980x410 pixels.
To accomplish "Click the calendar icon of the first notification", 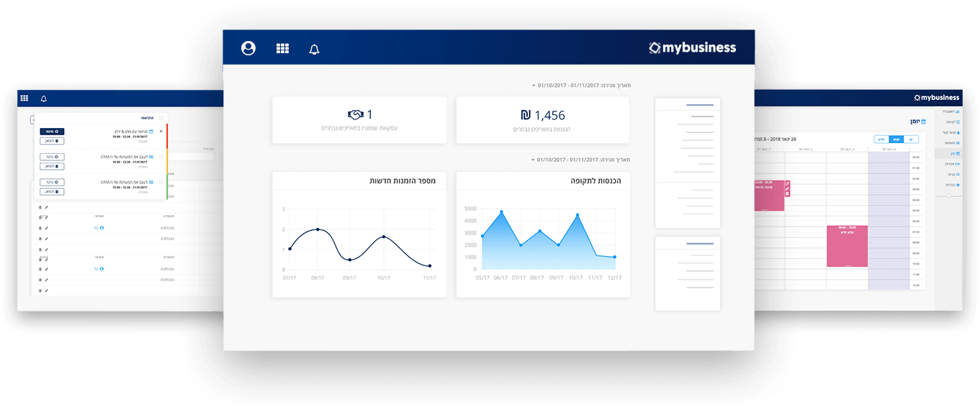I will point(151,132).
